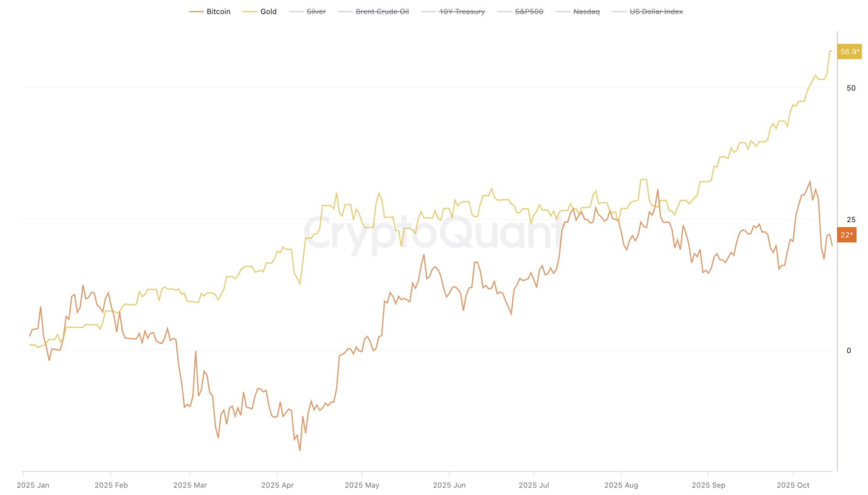
Task: Select the 2025 May axis label
Action: tap(362, 485)
